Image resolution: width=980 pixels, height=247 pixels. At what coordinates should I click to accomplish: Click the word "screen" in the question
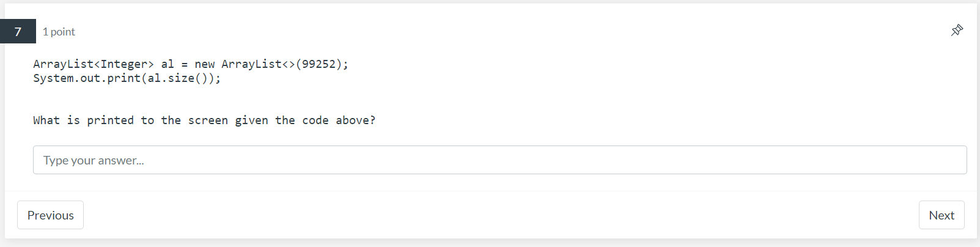[x=208, y=120]
